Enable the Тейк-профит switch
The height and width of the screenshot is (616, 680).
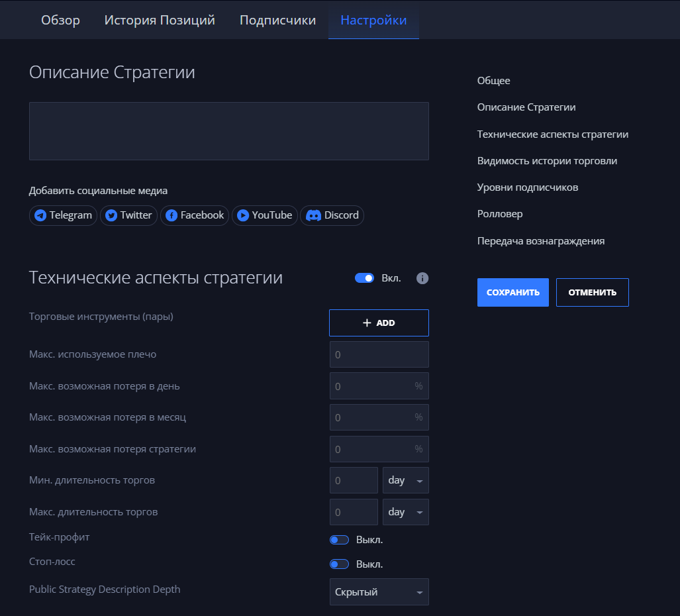coord(339,540)
